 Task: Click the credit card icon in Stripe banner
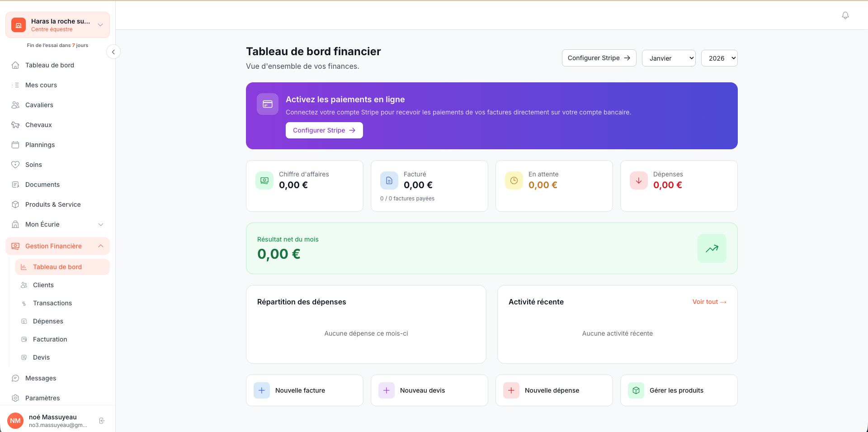point(268,104)
